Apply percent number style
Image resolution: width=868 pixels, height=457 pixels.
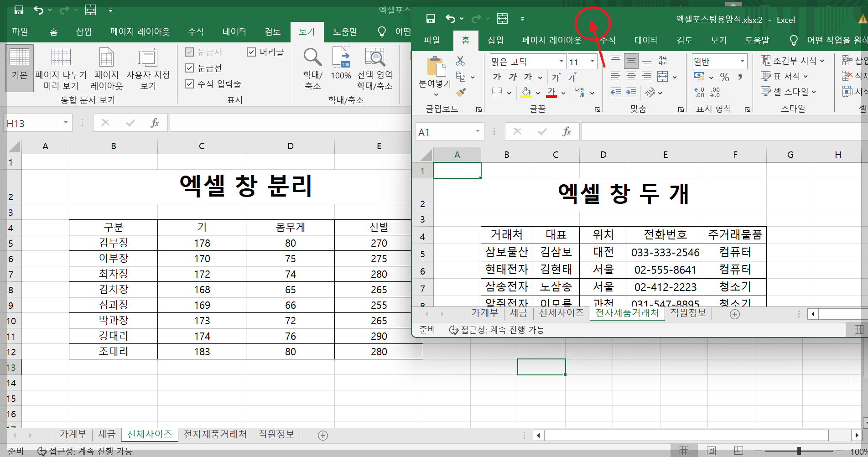pos(724,78)
